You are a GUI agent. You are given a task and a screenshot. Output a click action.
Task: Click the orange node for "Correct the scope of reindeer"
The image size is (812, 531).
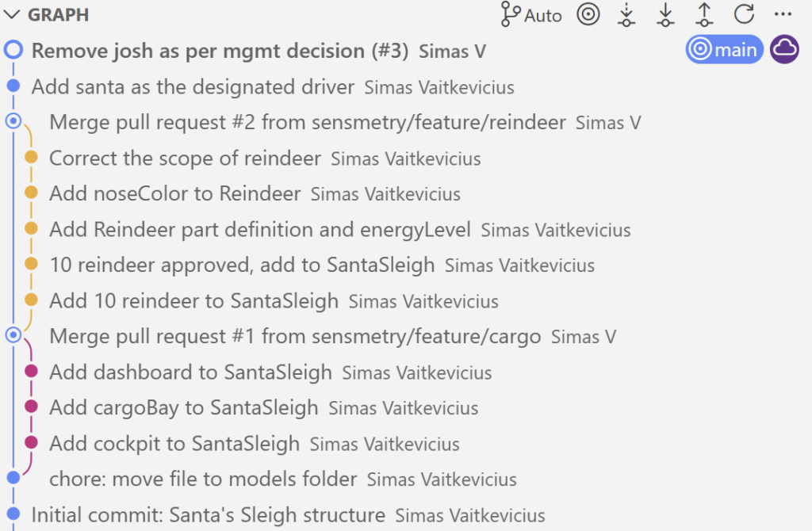coord(31,157)
